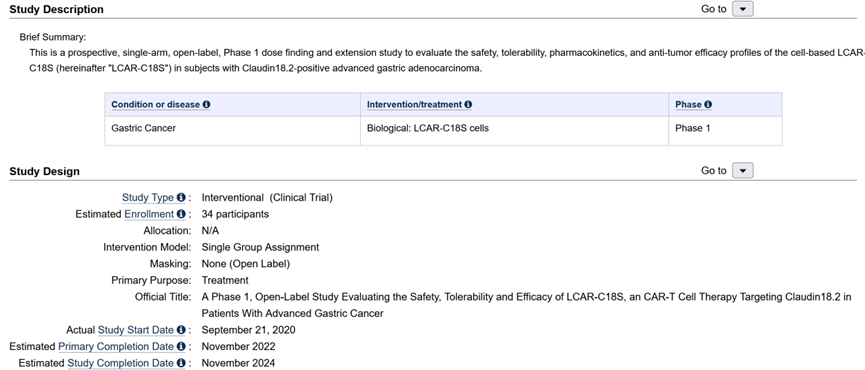This screenshot has width=865, height=370.
Task: Open the Condition or disease link
Action: tap(156, 104)
